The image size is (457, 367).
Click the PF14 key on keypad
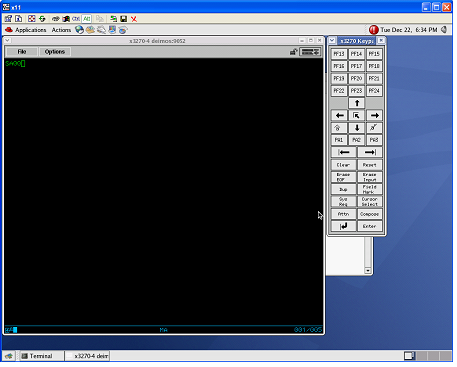[357, 54]
